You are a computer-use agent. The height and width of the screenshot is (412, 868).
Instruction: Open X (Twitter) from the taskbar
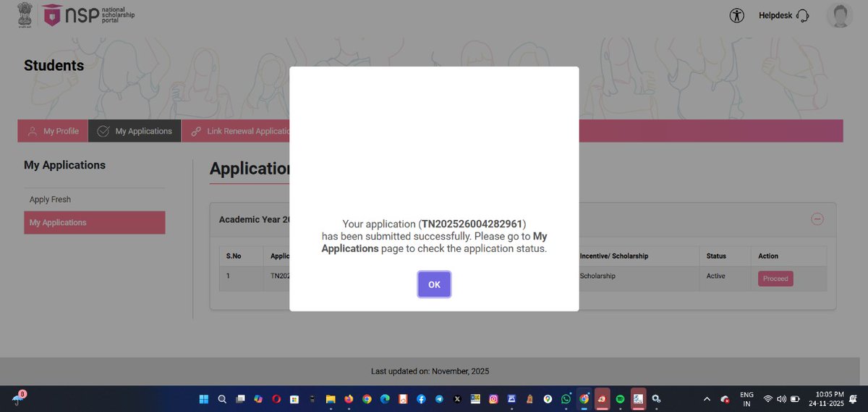457,399
